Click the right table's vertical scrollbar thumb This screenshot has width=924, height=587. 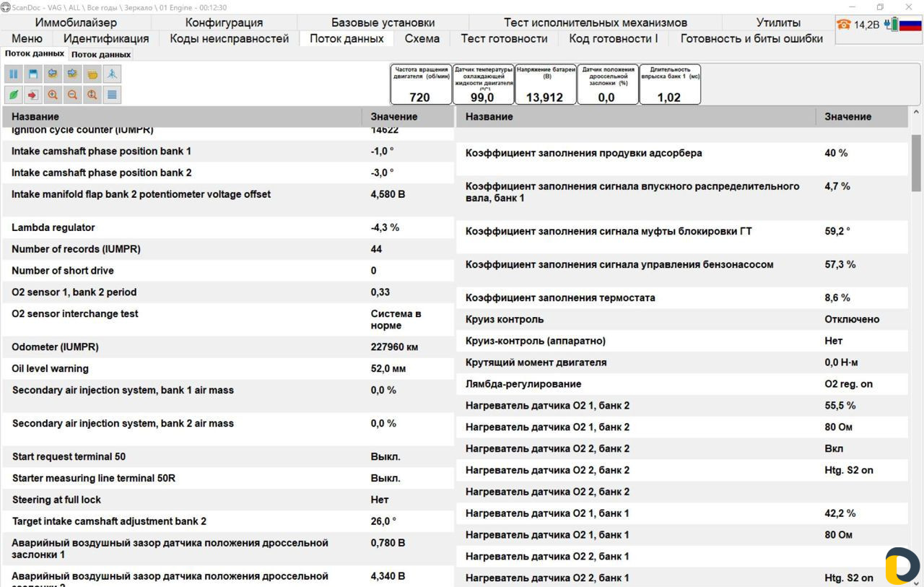click(x=917, y=162)
